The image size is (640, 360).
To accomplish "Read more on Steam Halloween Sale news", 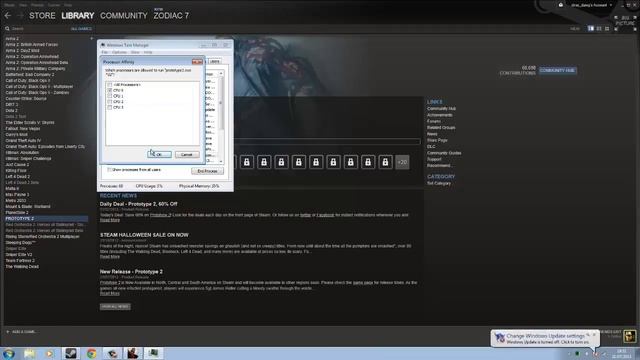I will [x=110, y=257].
